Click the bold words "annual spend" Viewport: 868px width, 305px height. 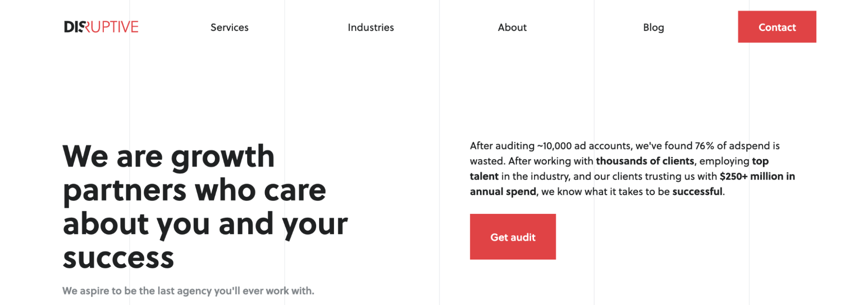pos(502,191)
